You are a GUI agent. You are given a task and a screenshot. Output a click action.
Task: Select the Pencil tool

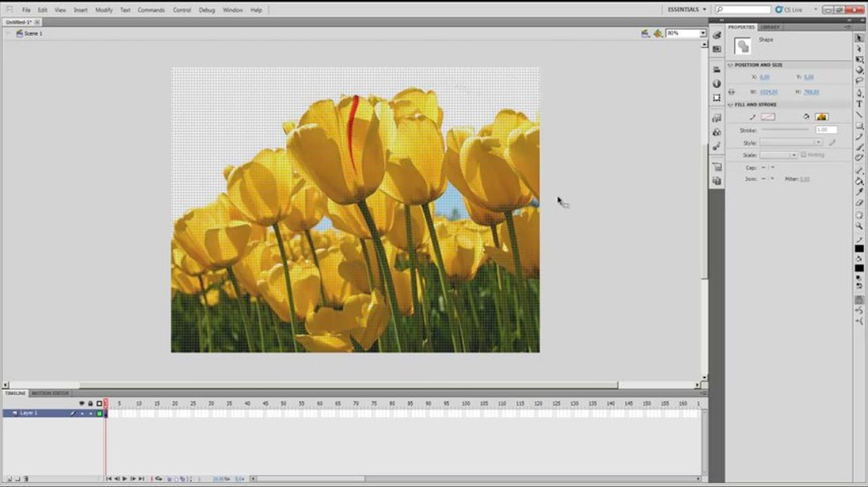pyautogui.click(x=859, y=138)
